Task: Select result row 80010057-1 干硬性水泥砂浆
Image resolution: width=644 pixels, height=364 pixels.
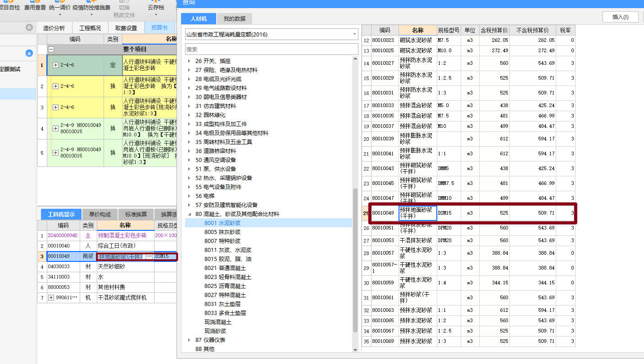Action: (468, 268)
